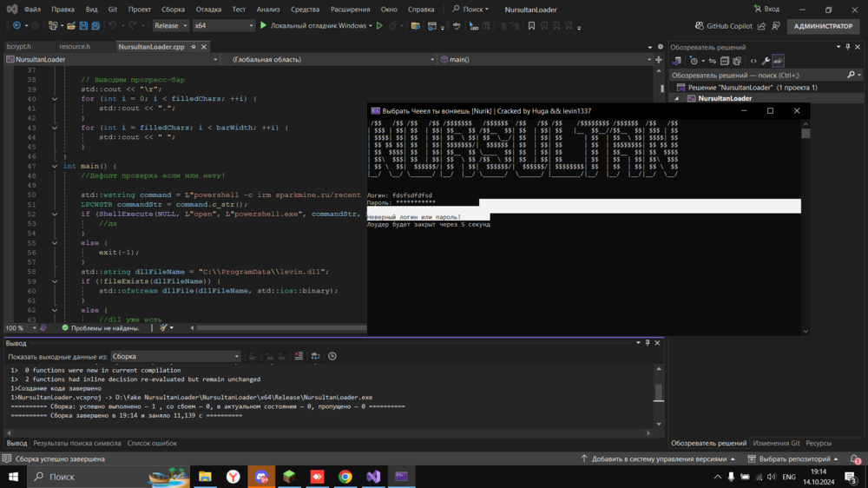Click the notification center icon in taskbar
Viewport: 868px width, 488px height.
coord(851,477)
